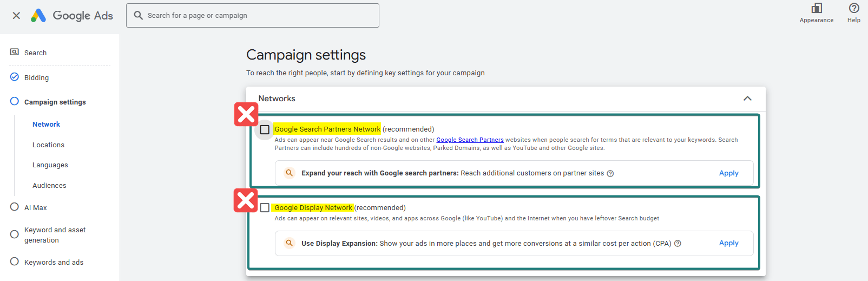This screenshot has width=868, height=281.
Task: Open the Network sub-section
Action: (46, 124)
